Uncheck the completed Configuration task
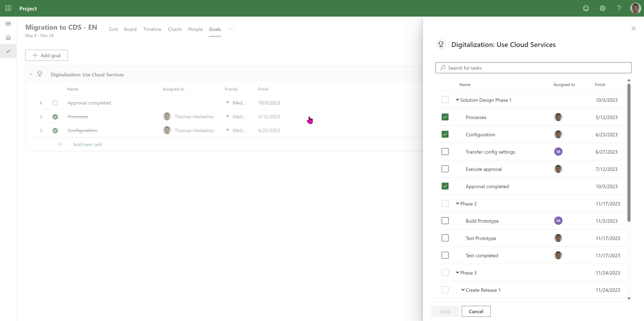644x321 pixels. [x=445, y=134]
